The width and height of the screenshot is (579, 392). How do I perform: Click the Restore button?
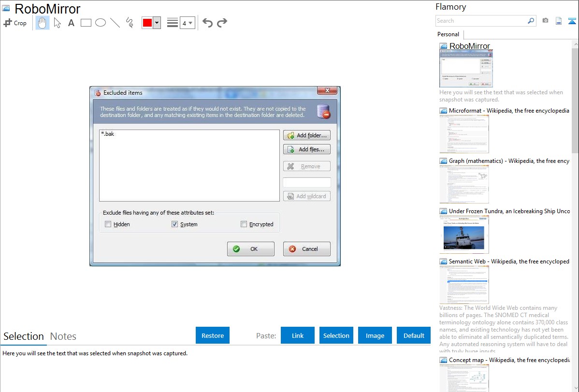pos(213,335)
